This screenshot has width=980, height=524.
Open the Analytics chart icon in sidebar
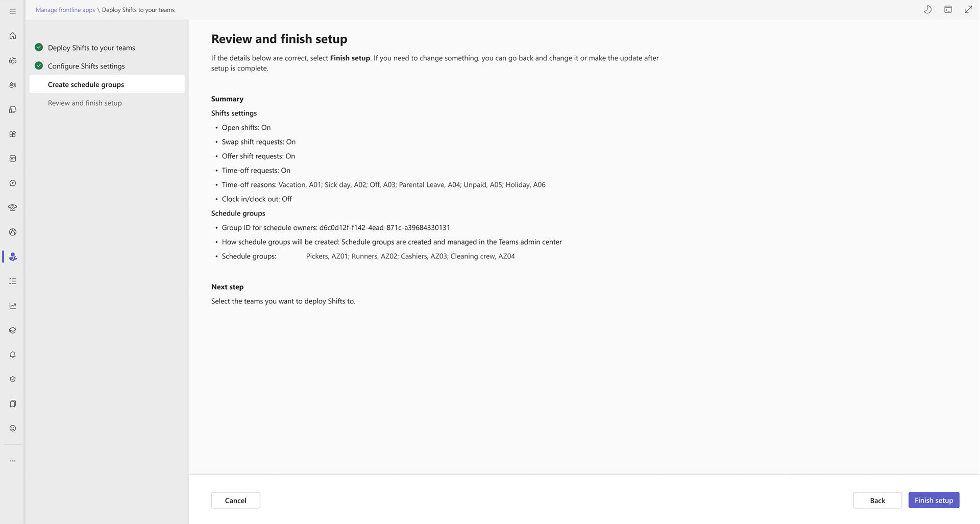(13, 306)
